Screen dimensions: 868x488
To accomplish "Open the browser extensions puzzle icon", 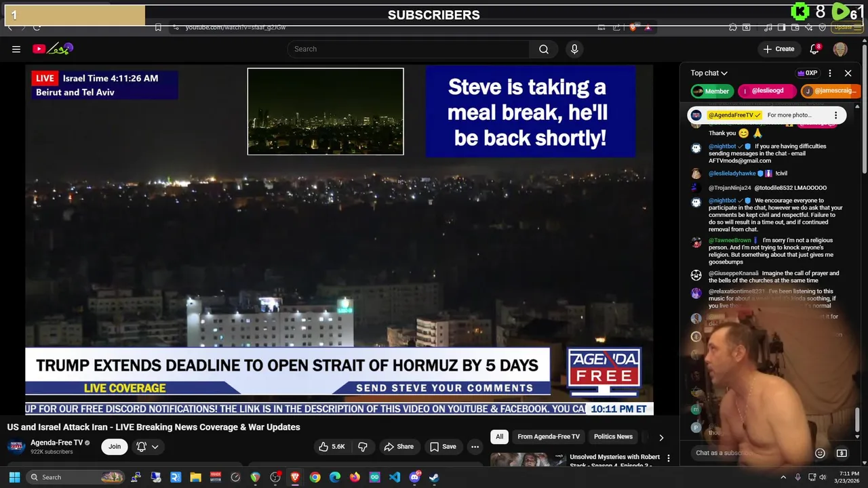I will (x=733, y=27).
